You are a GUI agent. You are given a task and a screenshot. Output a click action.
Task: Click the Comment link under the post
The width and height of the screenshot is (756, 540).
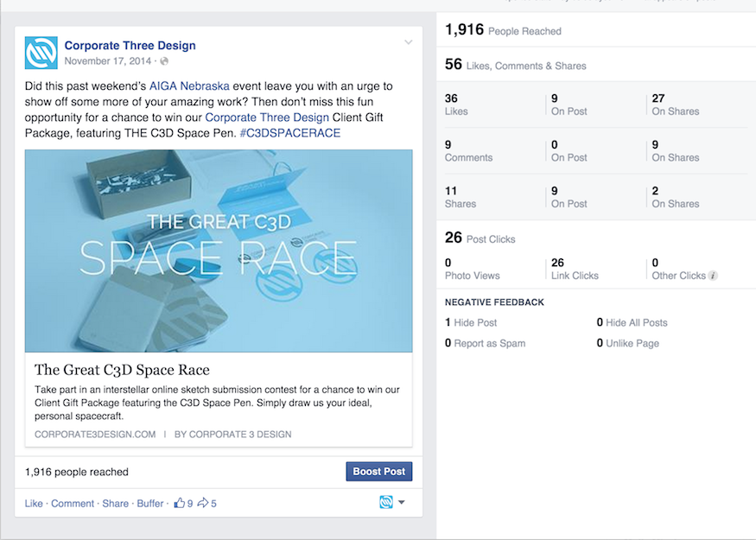coord(73,504)
